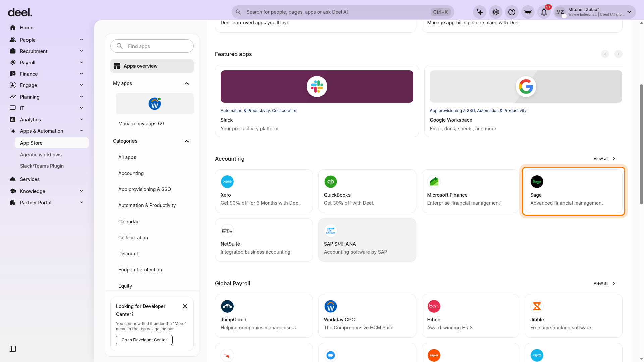Show next featured apps arrow
The height and width of the screenshot is (362, 644).
618,54
